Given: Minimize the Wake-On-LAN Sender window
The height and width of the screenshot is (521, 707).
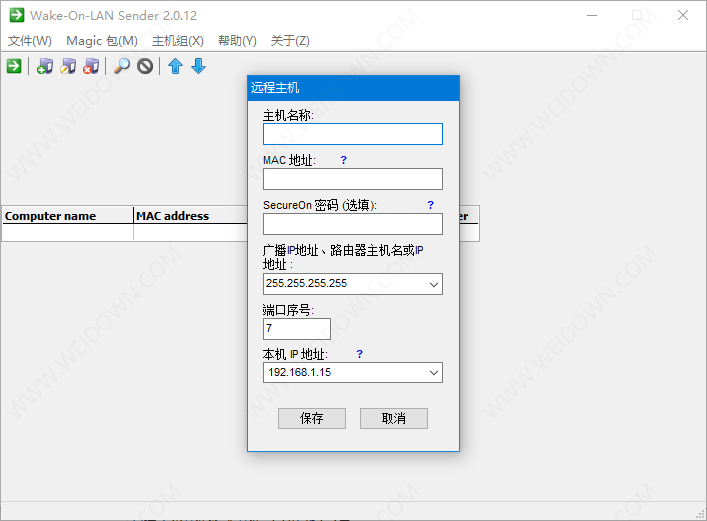Looking at the screenshot, I should 592,15.
